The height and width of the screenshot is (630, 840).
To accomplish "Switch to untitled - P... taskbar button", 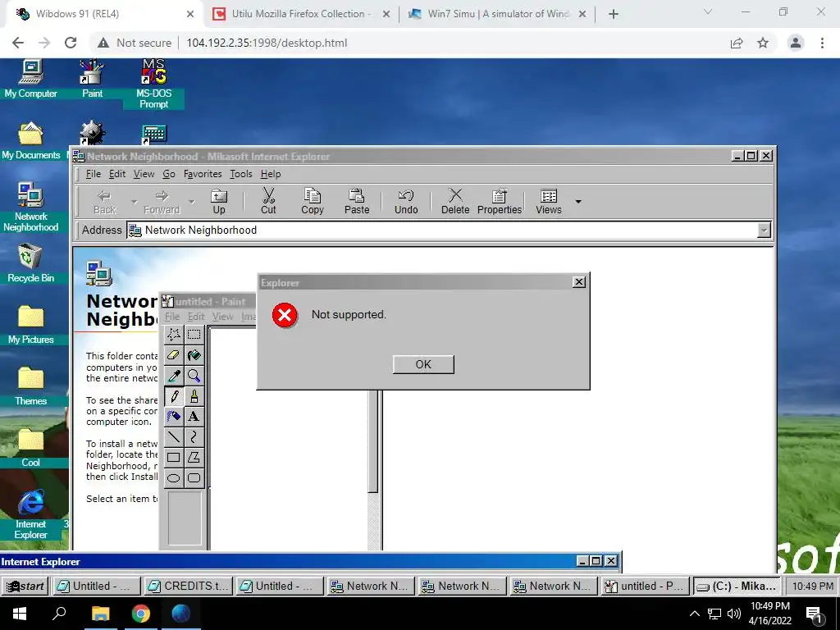I will 645,586.
